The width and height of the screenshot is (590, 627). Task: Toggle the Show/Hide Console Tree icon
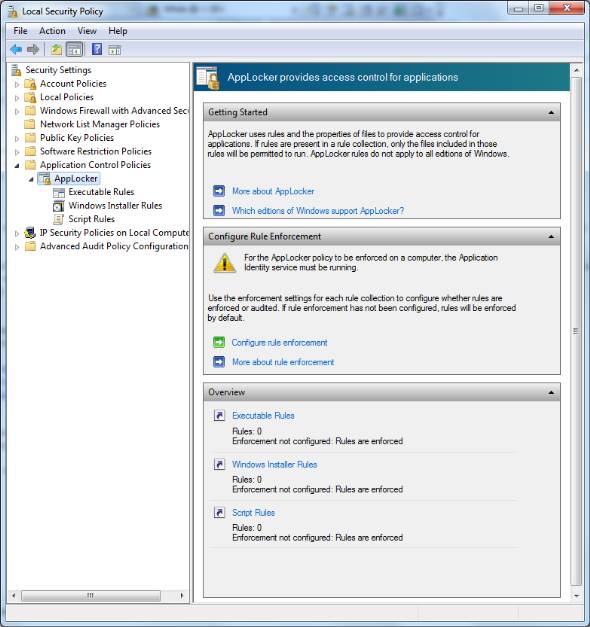[x=74, y=50]
